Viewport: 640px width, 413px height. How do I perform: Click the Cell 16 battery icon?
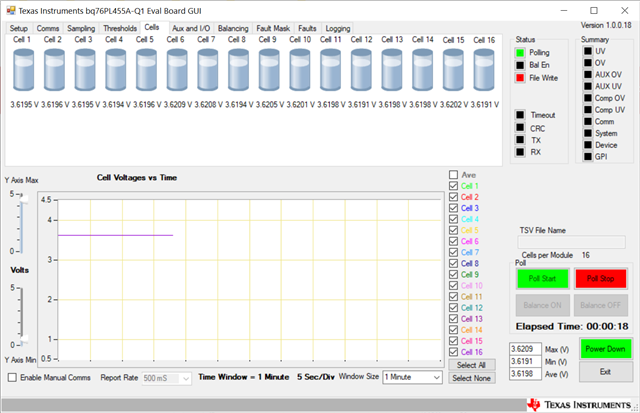[484, 70]
